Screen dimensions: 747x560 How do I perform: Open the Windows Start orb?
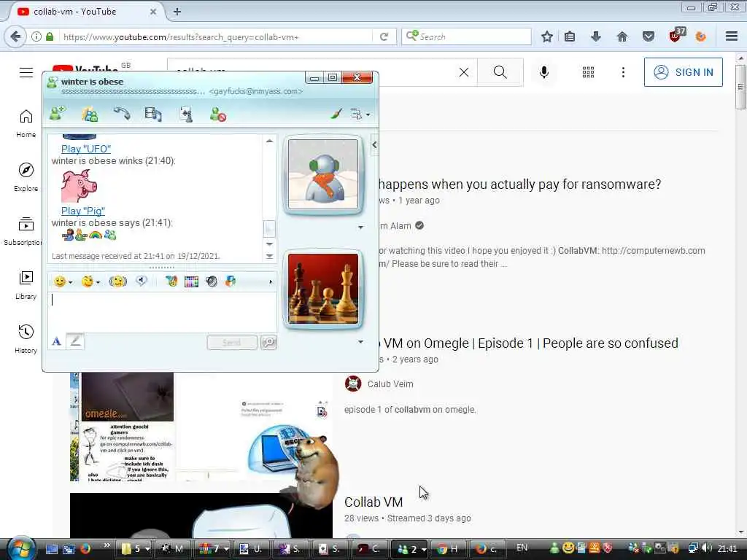pyautogui.click(x=21, y=548)
